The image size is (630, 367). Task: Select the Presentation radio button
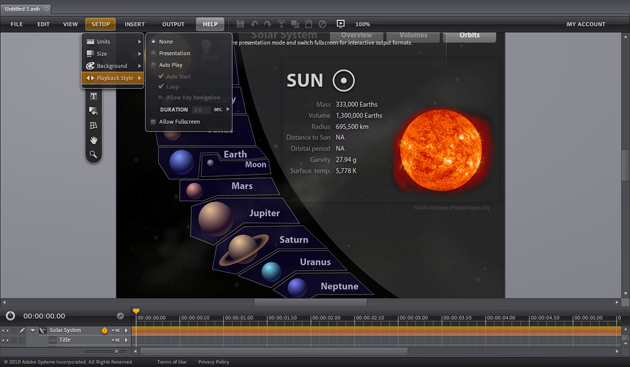tap(153, 53)
